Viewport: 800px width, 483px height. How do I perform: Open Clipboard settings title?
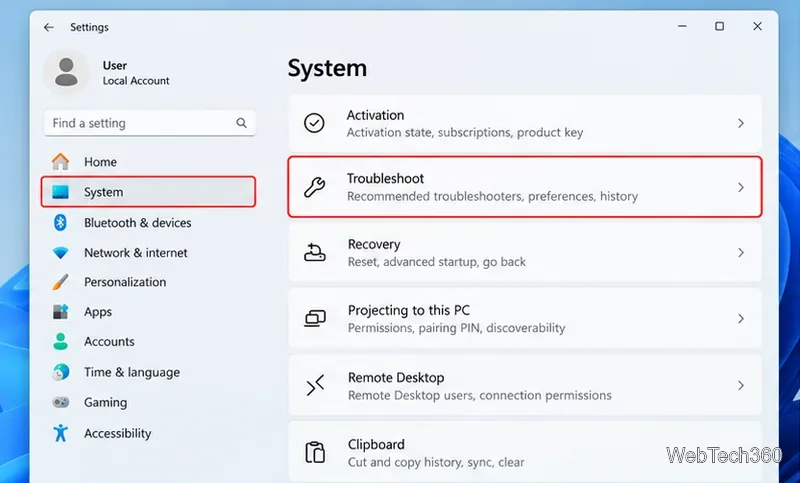click(x=376, y=444)
